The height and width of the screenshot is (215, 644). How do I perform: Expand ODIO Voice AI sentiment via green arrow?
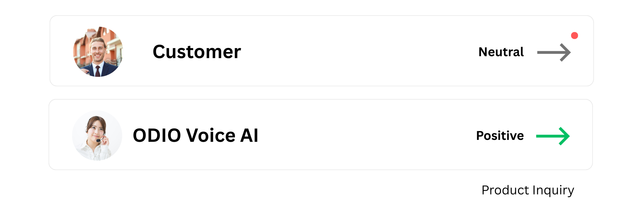coord(553,136)
